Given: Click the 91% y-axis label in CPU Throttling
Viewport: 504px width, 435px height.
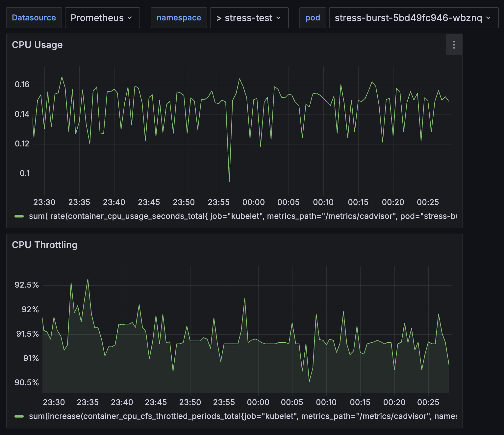Looking at the screenshot, I should (31, 358).
